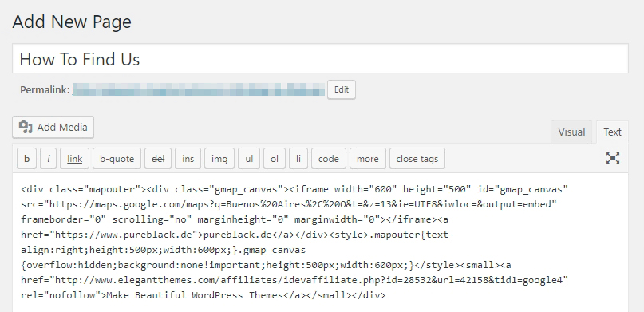Click the del quicktag button
644x312 pixels.
(158, 159)
